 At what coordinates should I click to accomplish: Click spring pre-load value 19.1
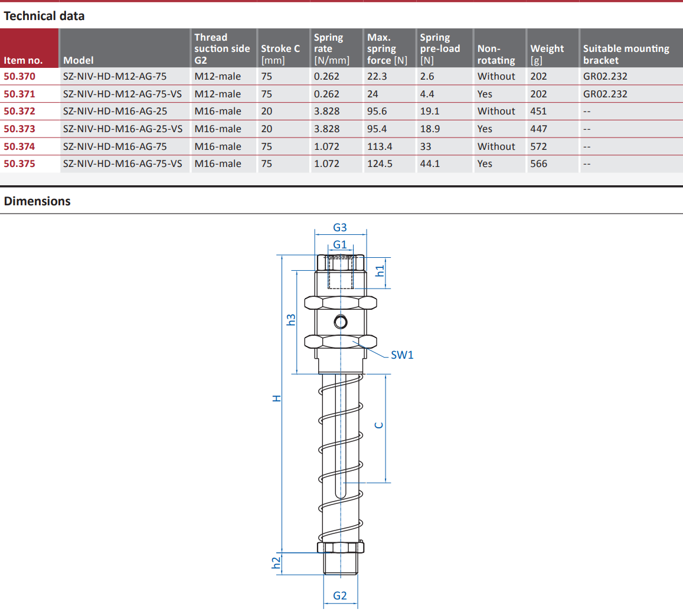430,112
